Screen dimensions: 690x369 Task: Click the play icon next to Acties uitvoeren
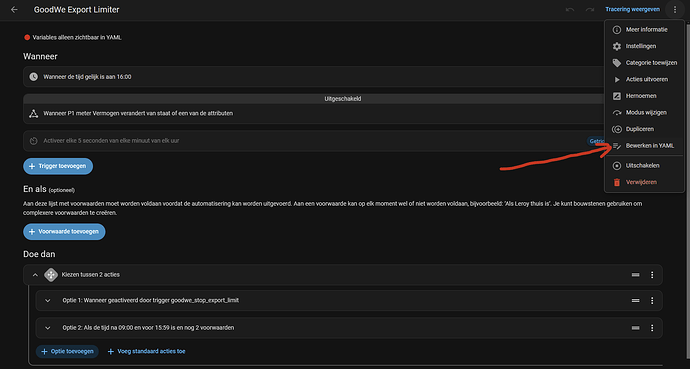617,80
